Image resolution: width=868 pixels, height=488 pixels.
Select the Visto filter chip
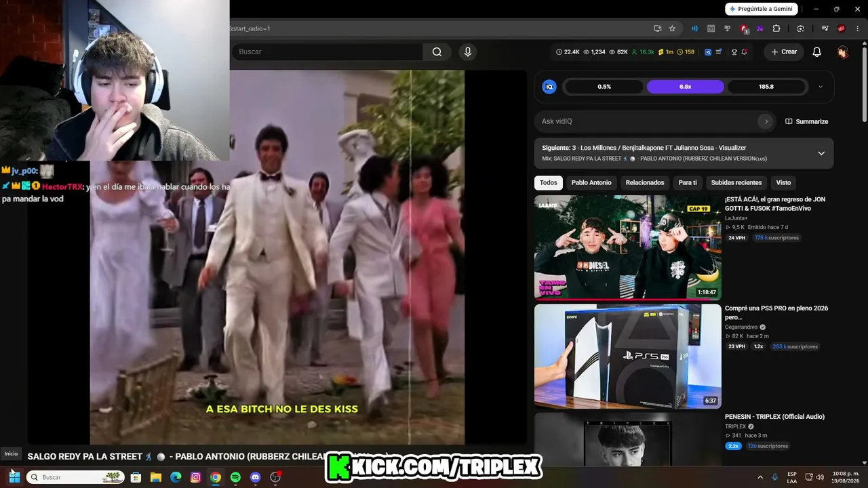click(783, 182)
